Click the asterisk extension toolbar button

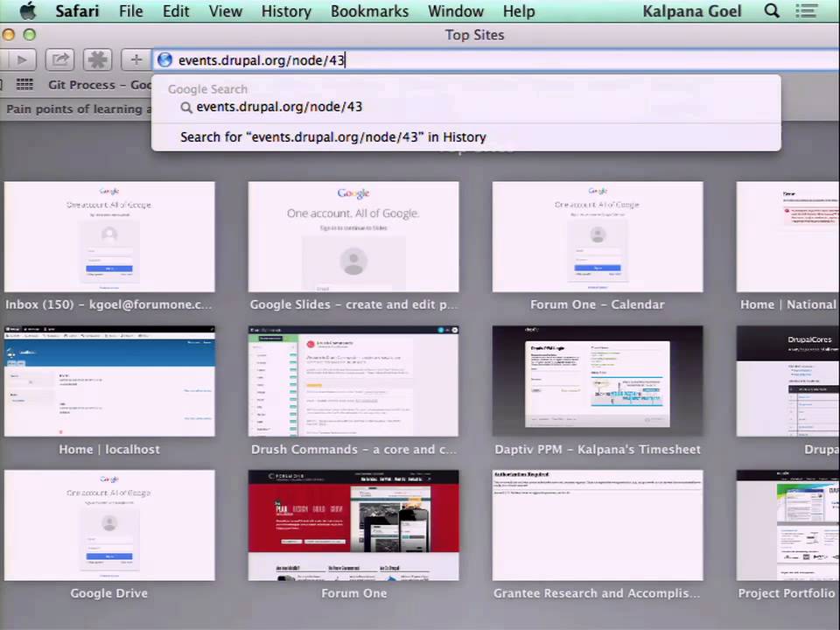tap(97, 59)
